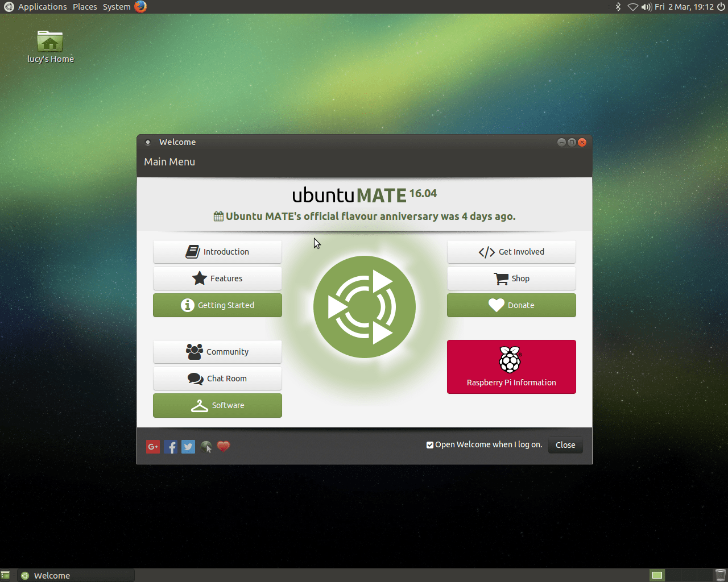
Task: Click the Twitter icon
Action: [188, 447]
